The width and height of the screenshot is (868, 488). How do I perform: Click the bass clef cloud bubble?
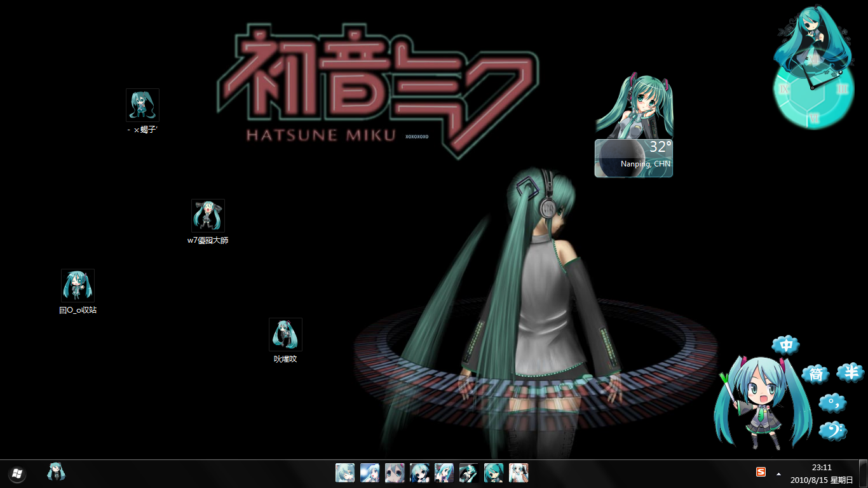pyautogui.click(x=833, y=431)
